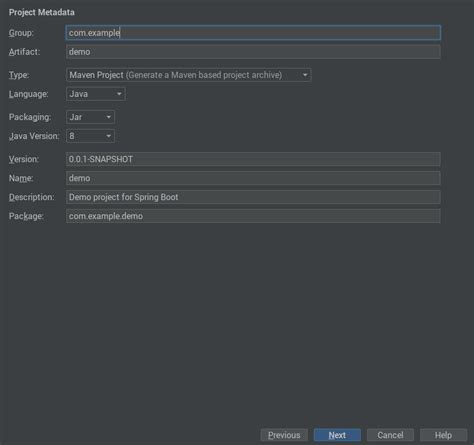Click the Java Version label
The height and width of the screenshot is (445, 474).
(34, 136)
